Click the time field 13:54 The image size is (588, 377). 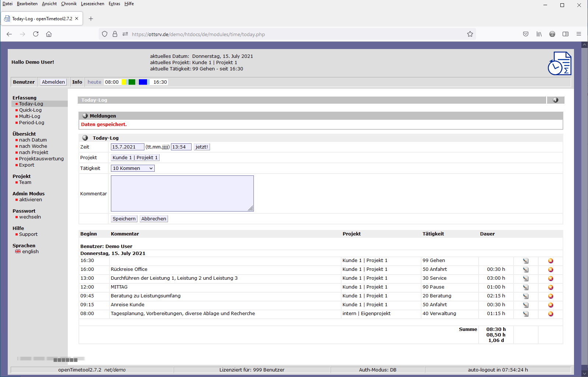click(181, 147)
